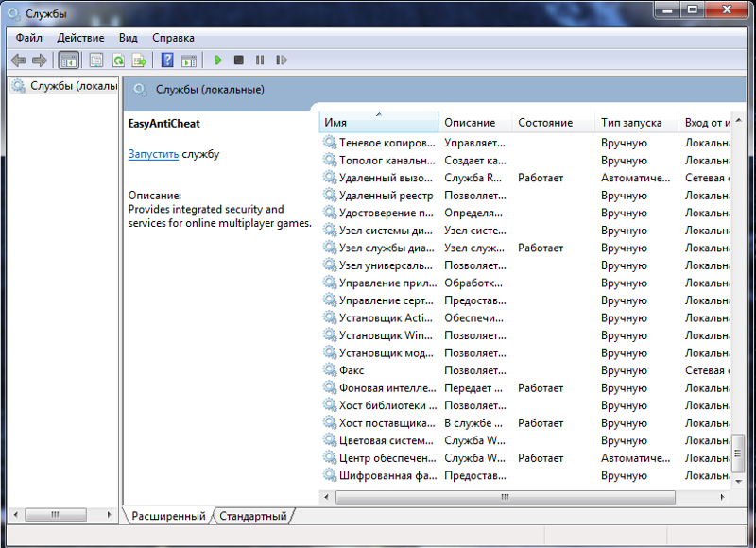Image resolution: width=756 pixels, height=548 pixels.
Task: Select the Фоновая интеллектуальная service name
Action: (387, 388)
